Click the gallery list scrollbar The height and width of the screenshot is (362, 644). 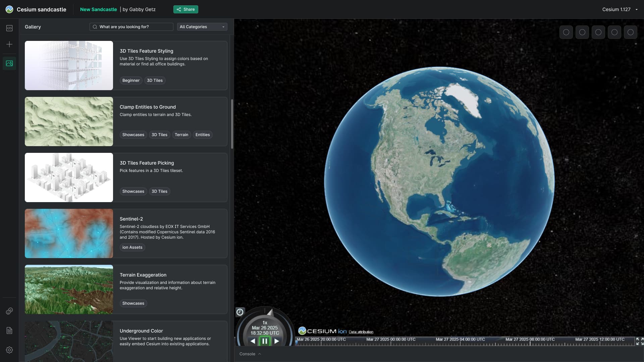pyautogui.click(x=232, y=124)
